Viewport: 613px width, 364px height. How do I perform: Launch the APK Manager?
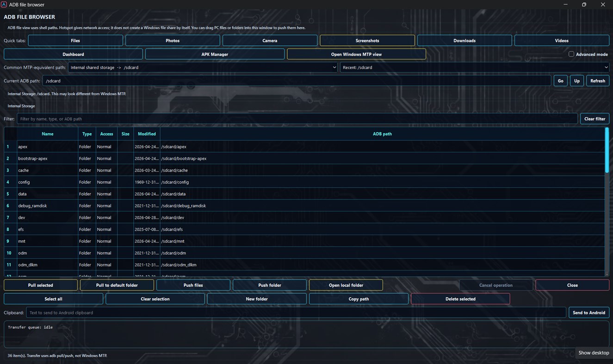pos(215,54)
